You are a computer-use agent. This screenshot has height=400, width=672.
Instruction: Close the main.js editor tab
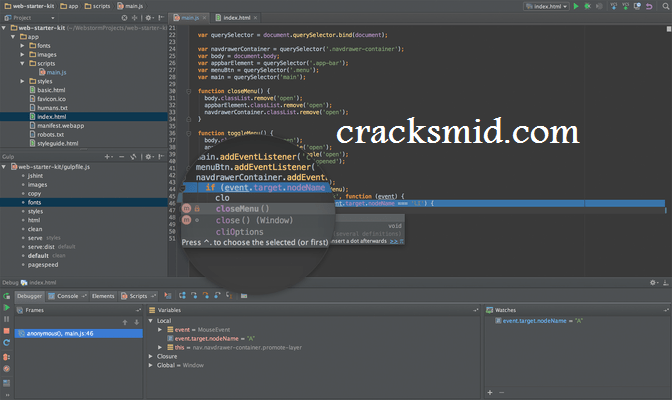coord(204,18)
